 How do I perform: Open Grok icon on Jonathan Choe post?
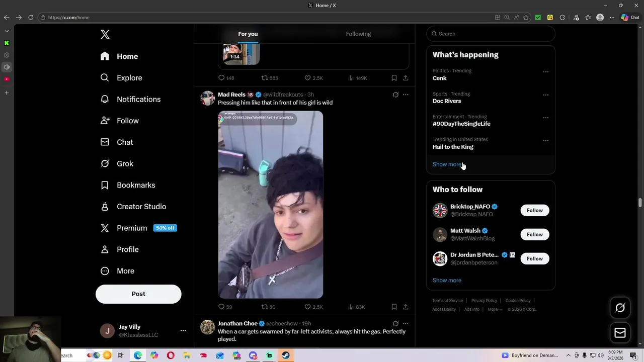[395, 323]
